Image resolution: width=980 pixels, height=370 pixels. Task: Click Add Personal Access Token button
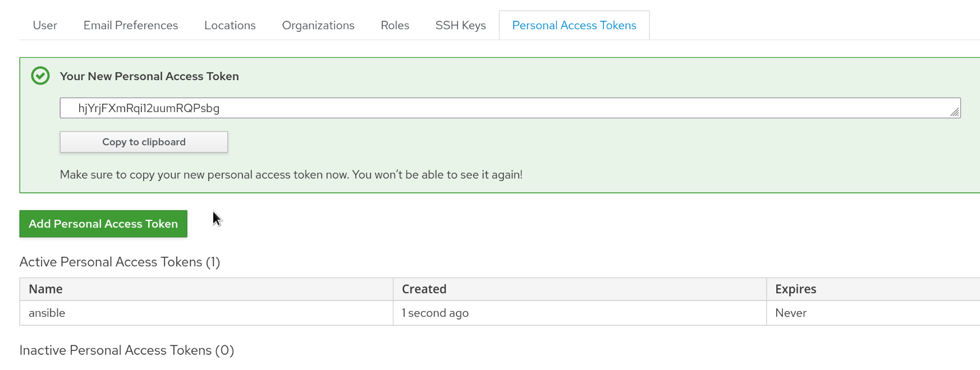click(103, 224)
